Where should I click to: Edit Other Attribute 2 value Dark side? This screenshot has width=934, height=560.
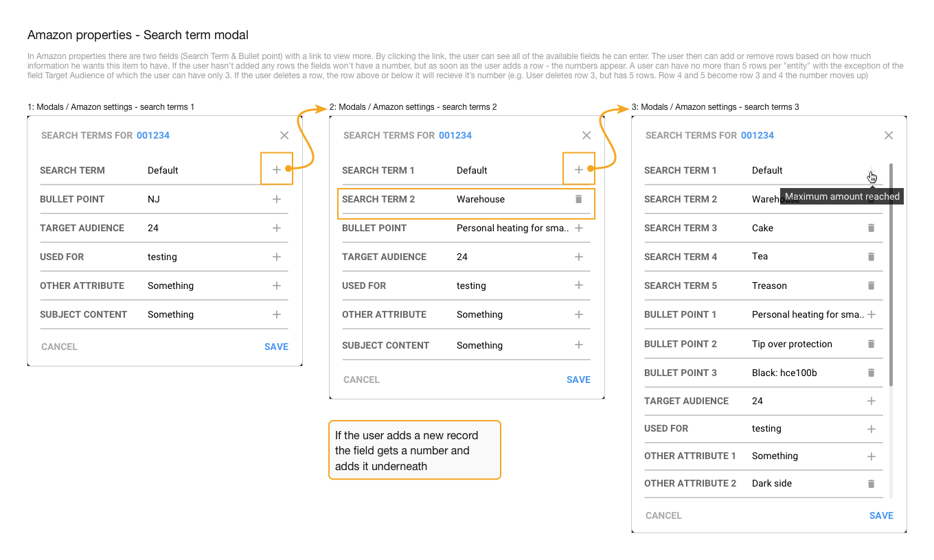pyautogui.click(x=772, y=484)
